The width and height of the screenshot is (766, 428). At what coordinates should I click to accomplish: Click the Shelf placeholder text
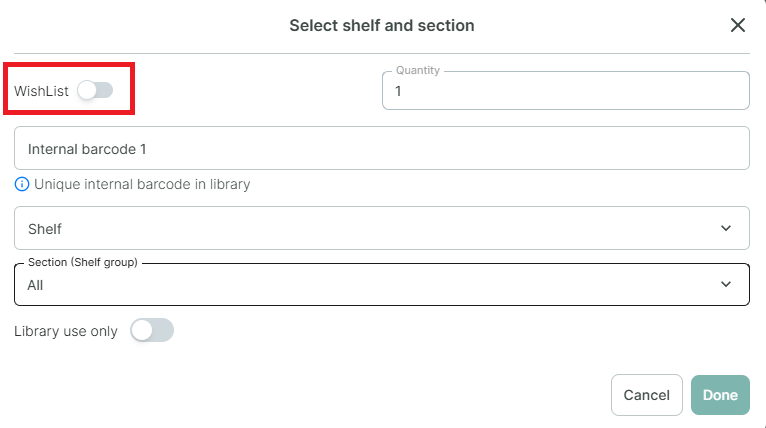coord(45,229)
